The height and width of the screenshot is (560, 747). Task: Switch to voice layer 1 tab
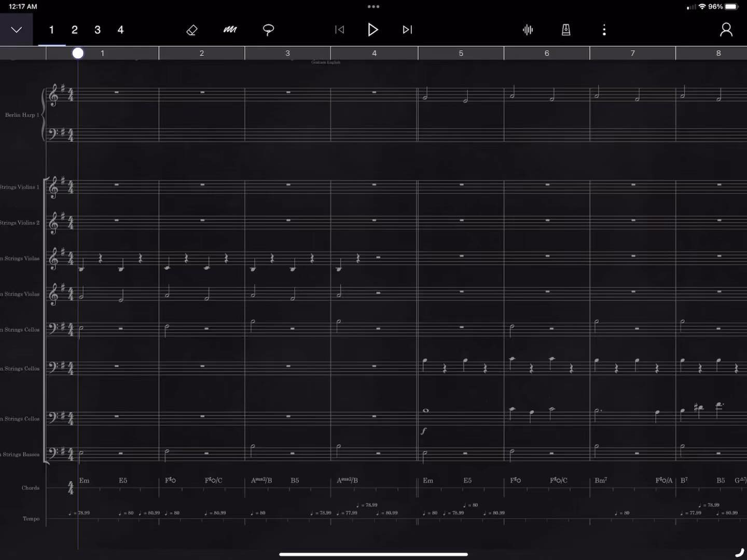tap(51, 30)
